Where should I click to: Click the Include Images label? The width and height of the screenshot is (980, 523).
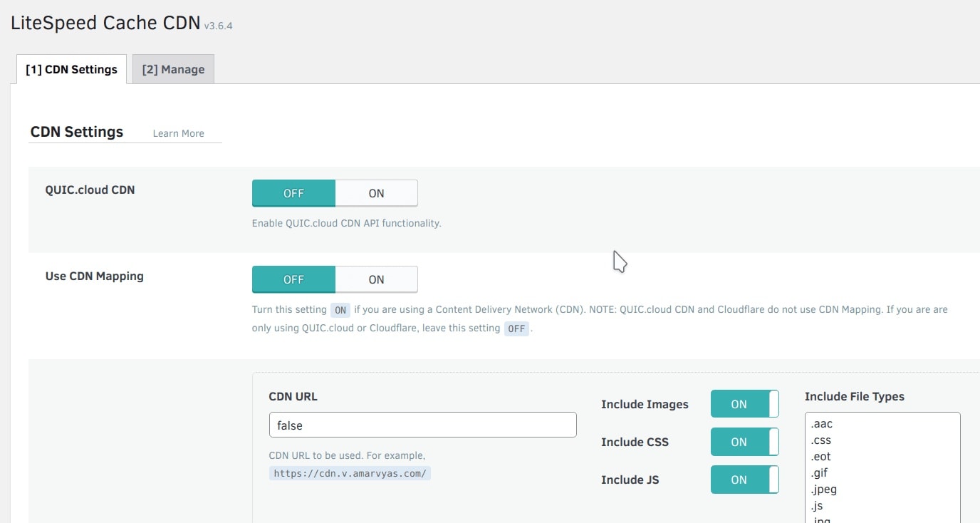pos(645,404)
